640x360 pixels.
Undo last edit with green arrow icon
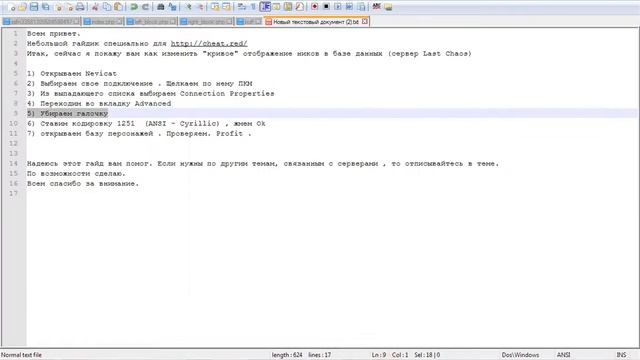pos(133,7)
